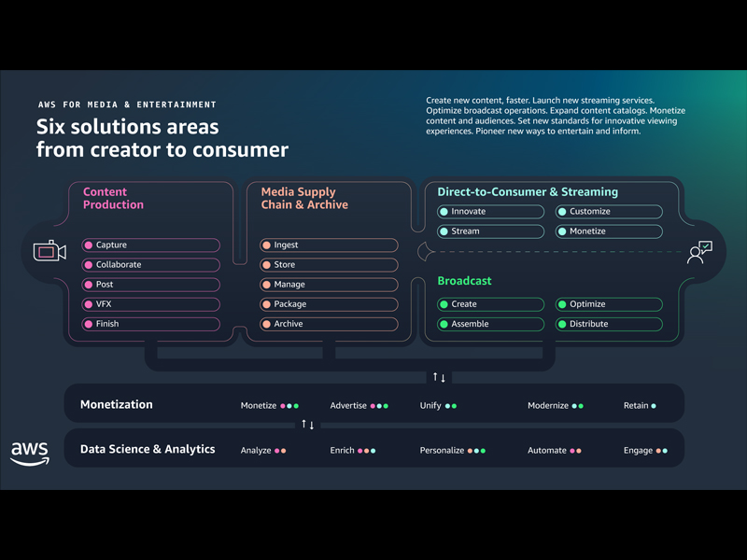This screenshot has height=560, width=747.
Task: Click the up-down arrows below the Monetization bar
Action: (307, 425)
